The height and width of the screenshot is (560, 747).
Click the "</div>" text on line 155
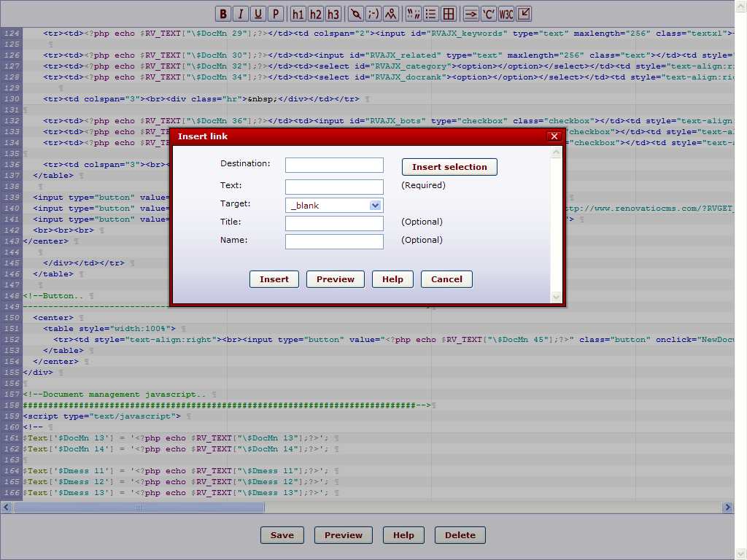pos(38,373)
